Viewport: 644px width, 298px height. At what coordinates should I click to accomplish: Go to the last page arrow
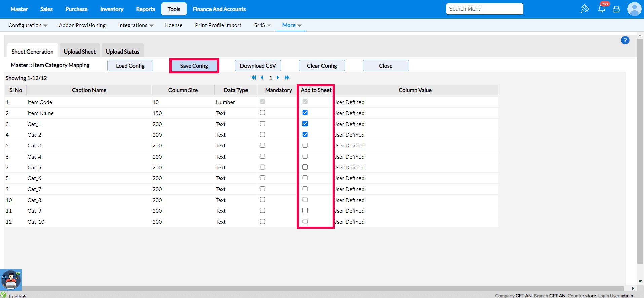pyautogui.click(x=287, y=78)
